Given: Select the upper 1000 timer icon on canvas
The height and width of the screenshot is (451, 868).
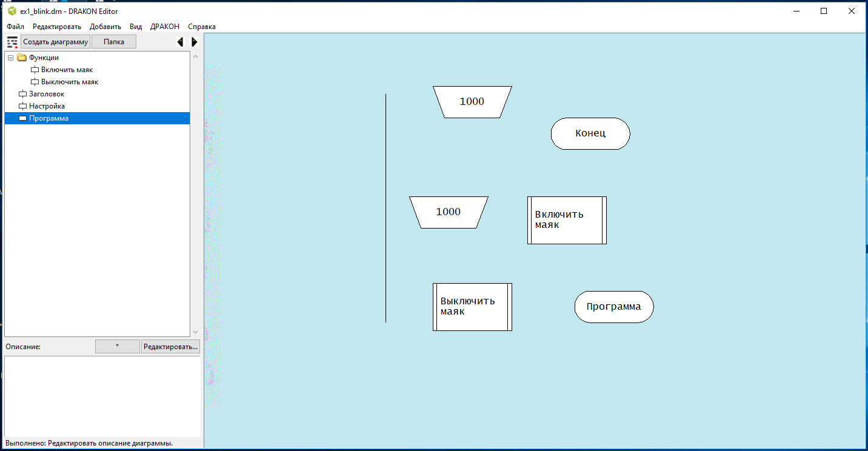Looking at the screenshot, I should (472, 102).
